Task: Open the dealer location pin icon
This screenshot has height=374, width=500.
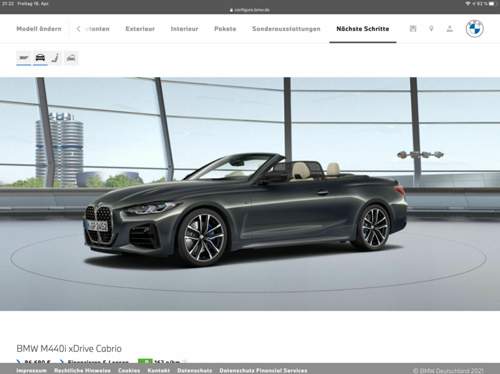Action: point(431,29)
